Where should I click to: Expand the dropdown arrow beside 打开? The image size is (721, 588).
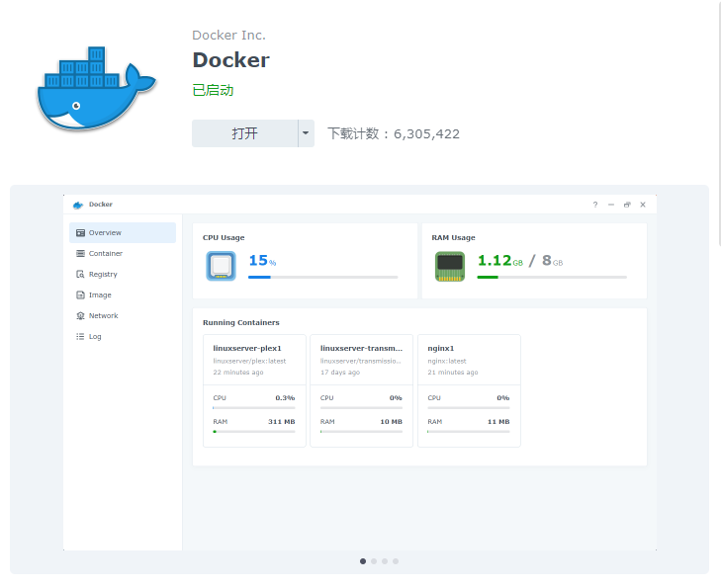[306, 133]
